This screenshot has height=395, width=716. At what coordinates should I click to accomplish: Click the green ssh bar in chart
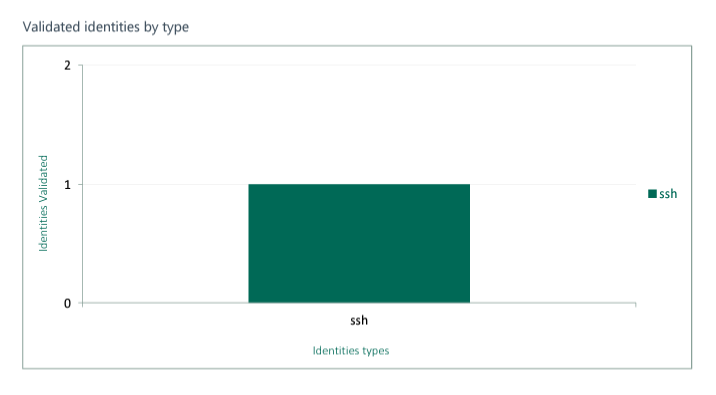coord(359,243)
